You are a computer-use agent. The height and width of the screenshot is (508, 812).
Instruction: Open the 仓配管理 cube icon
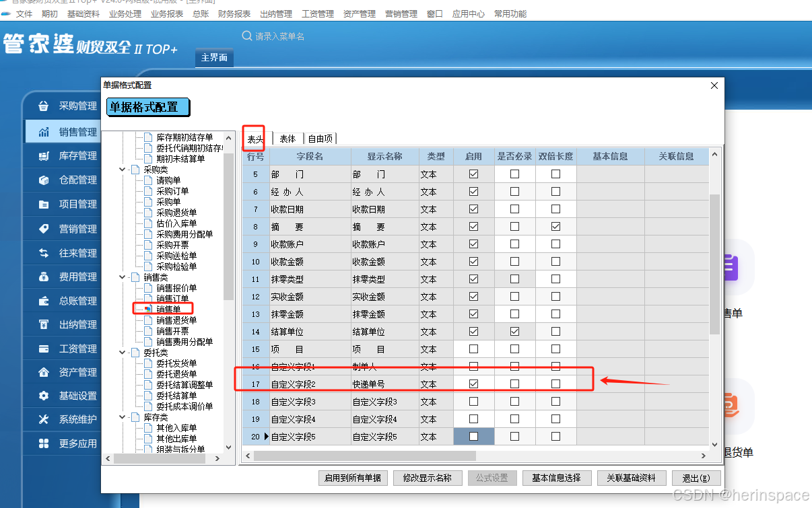(44, 180)
